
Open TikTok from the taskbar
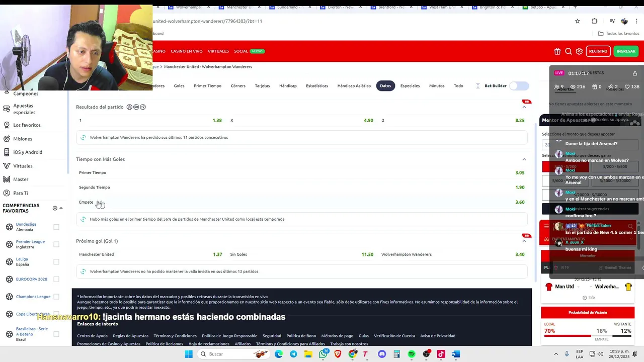(x=441, y=354)
